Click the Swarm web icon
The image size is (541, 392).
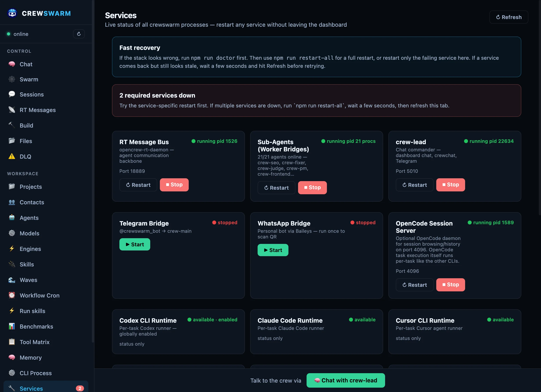[x=12, y=79]
